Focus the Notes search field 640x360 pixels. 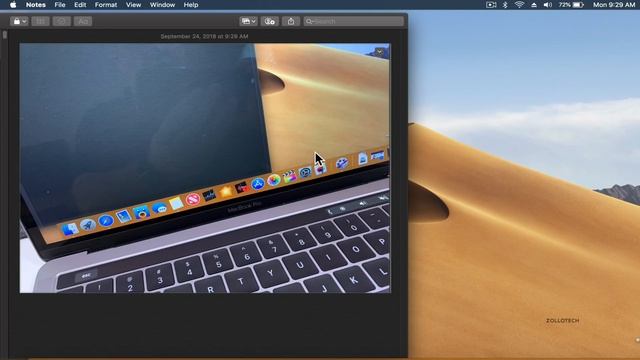[353, 21]
